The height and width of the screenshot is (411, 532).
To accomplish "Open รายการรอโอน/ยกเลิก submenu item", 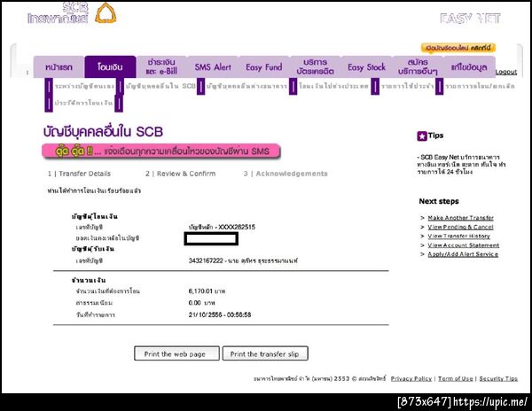I will click(x=480, y=86).
